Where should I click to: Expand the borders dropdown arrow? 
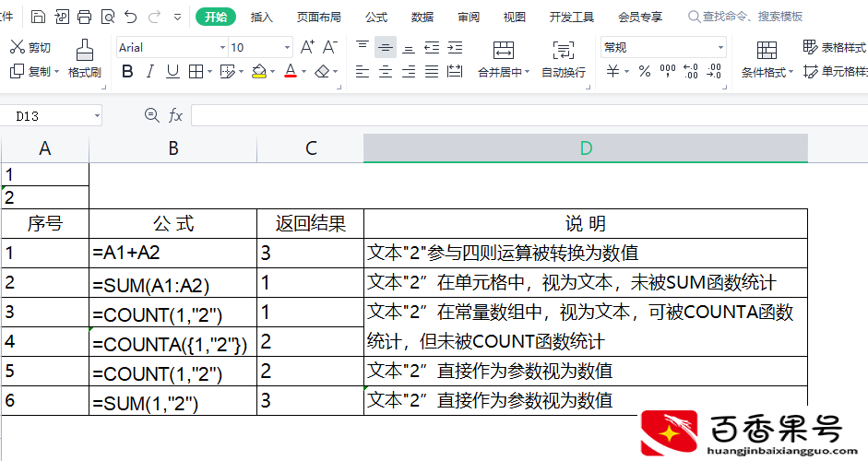click(x=209, y=71)
